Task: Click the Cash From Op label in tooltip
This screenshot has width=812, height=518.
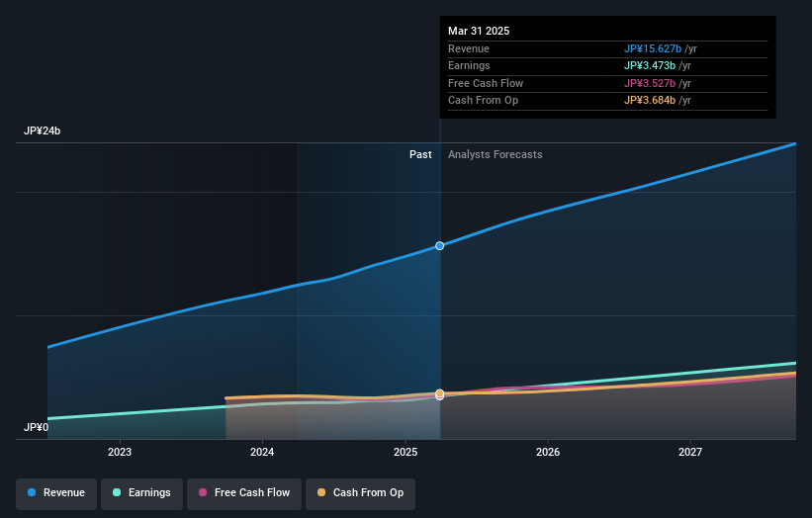Action: tap(484, 101)
